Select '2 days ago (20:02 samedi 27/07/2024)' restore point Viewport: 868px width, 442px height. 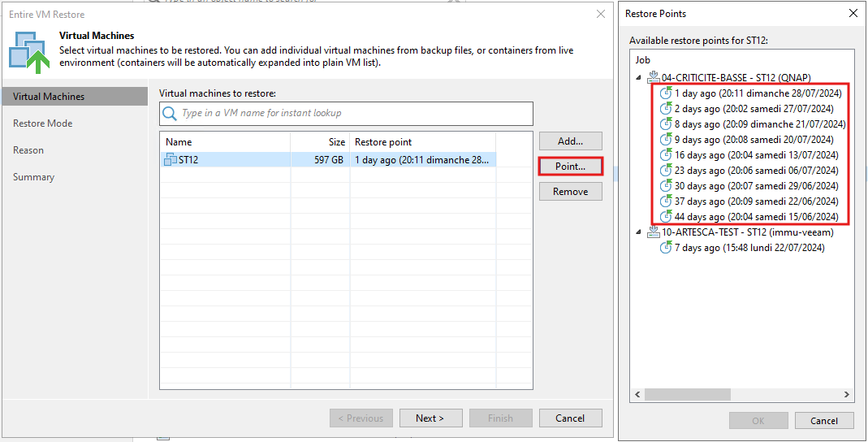[754, 109]
